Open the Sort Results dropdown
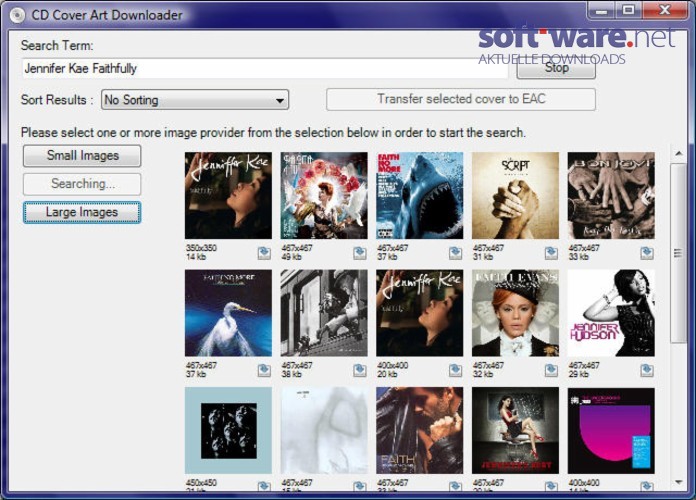 [x=195, y=99]
